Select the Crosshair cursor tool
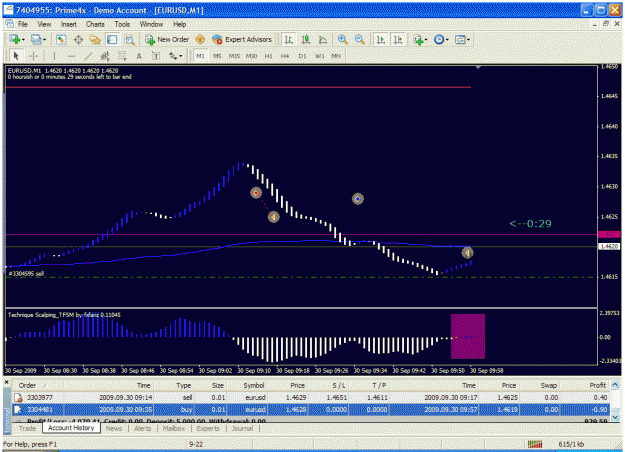Image resolution: width=625 pixels, height=452 pixels. click(x=33, y=56)
